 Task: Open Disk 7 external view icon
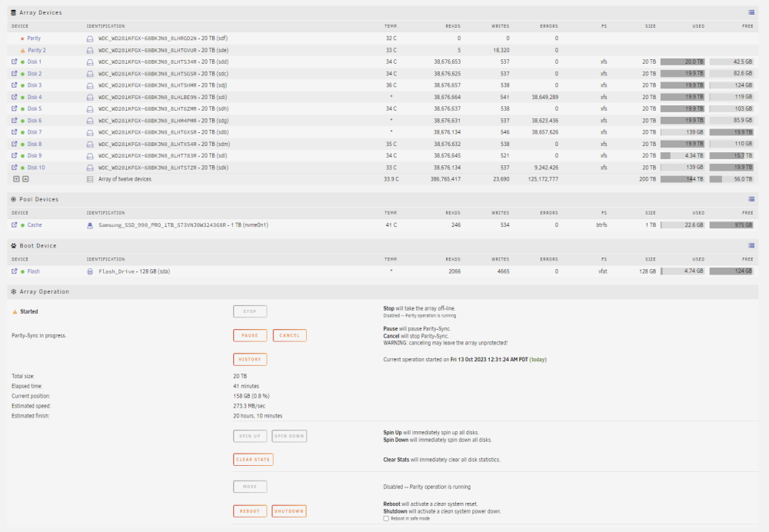coord(14,132)
